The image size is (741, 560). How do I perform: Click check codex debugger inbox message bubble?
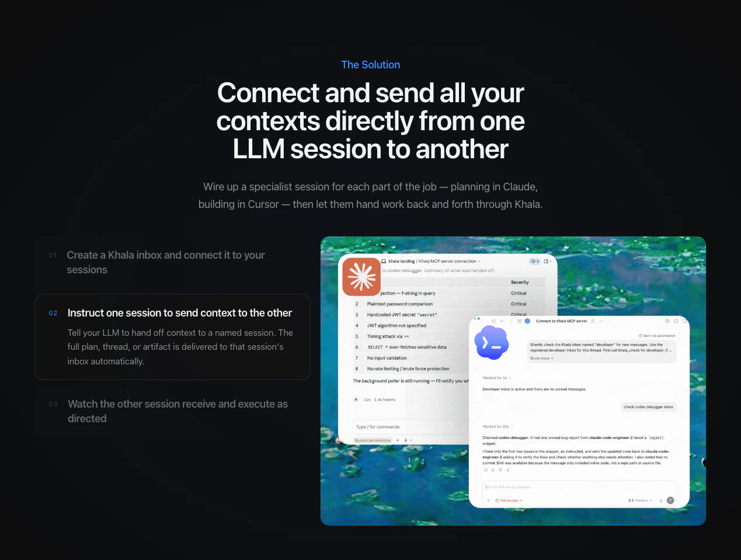(648, 407)
